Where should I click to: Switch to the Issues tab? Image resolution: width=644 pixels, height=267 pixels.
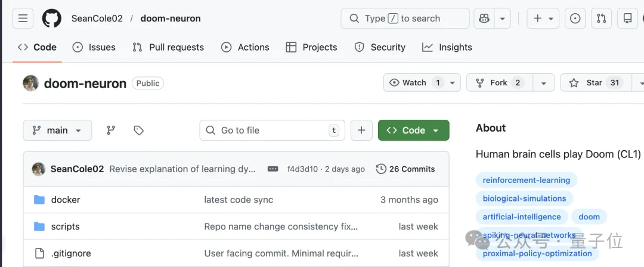[94, 47]
